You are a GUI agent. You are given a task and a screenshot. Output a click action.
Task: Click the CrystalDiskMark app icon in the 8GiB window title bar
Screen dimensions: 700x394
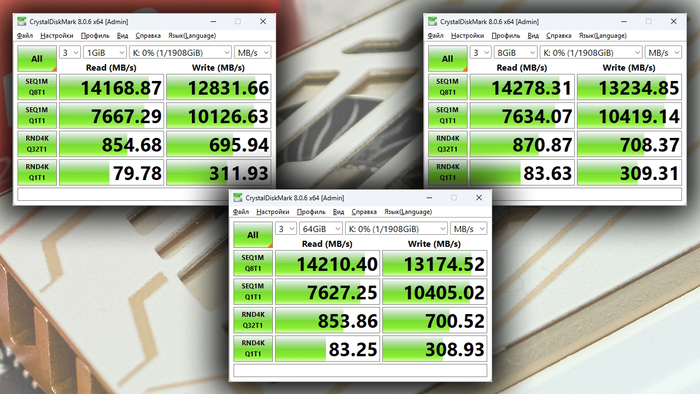[x=433, y=21]
